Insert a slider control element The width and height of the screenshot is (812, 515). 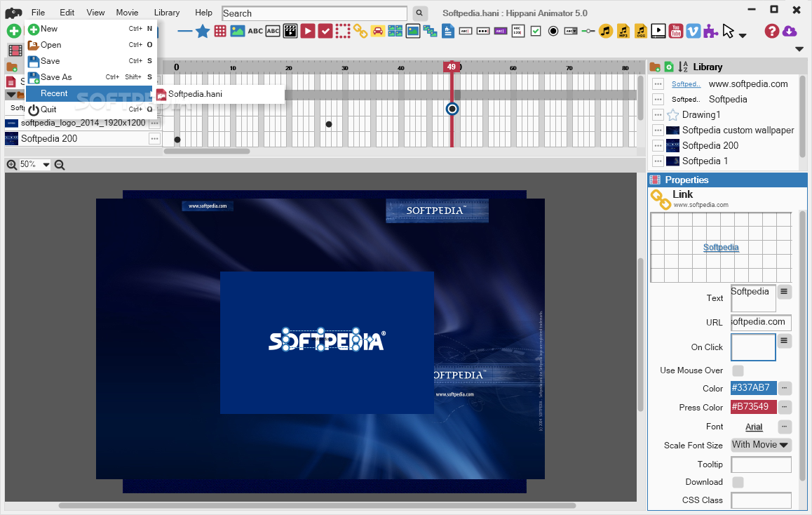coord(588,31)
